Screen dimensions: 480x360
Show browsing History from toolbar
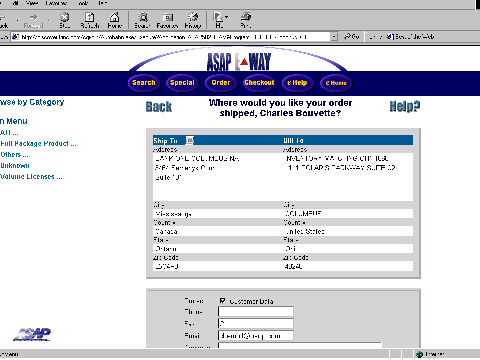[x=193, y=20]
